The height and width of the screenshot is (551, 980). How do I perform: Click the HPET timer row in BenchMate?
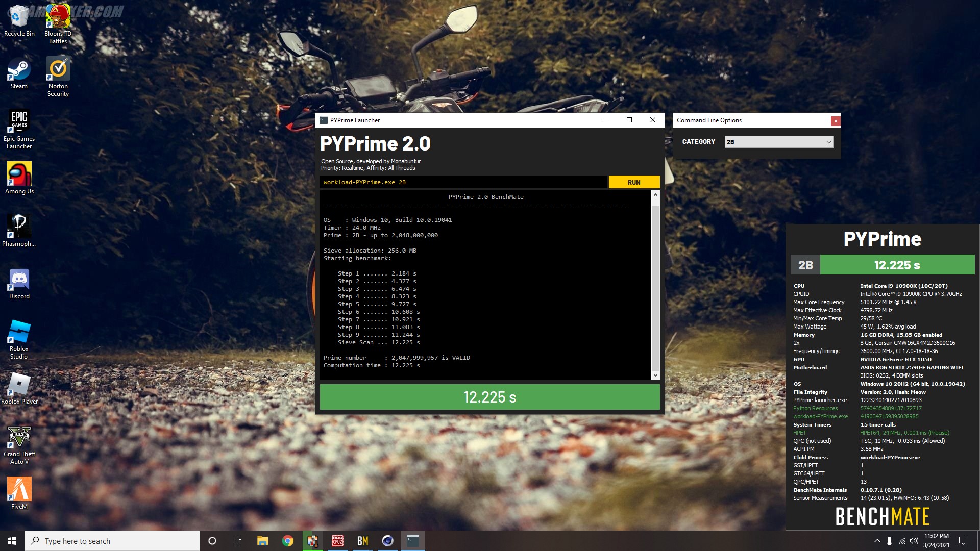[x=871, y=433]
